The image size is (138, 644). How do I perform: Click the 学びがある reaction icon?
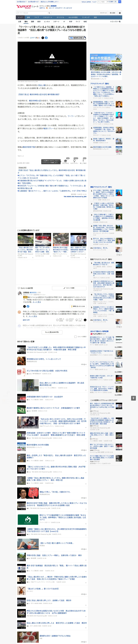coord(66,161)
